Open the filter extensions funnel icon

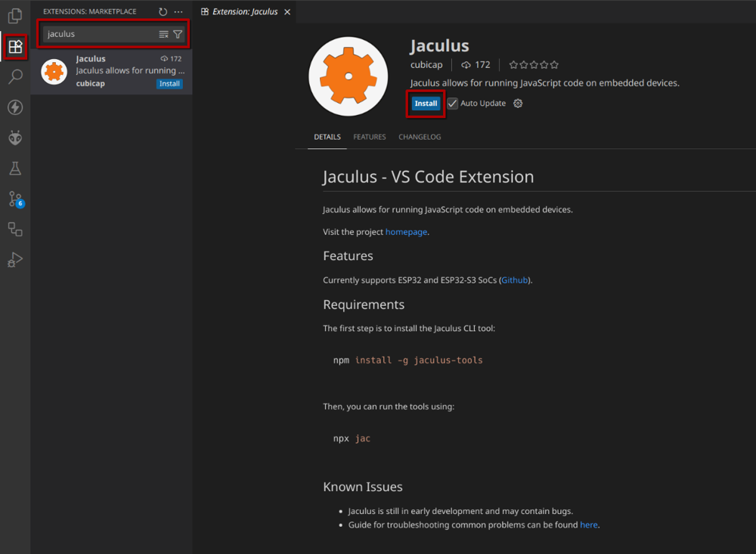click(178, 34)
